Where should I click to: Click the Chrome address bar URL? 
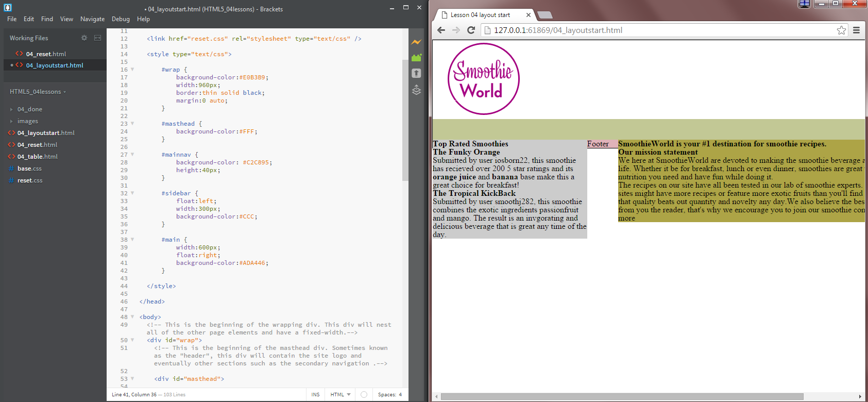tap(558, 30)
